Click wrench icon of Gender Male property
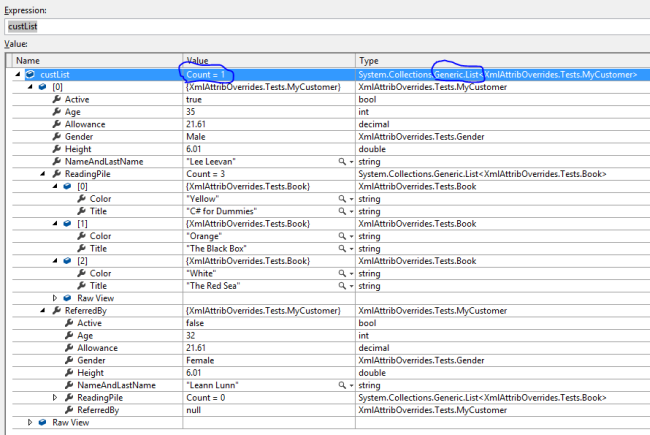This screenshot has height=435, width=650. 57,136
